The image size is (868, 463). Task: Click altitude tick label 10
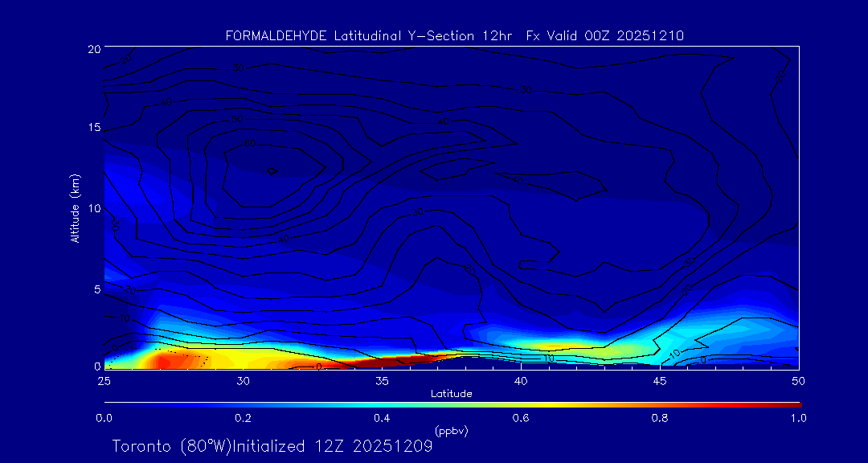pyautogui.click(x=92, y=208)
